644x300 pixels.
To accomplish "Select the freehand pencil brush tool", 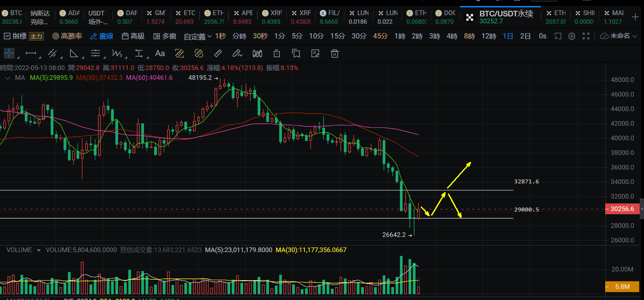I will point(237,54).
